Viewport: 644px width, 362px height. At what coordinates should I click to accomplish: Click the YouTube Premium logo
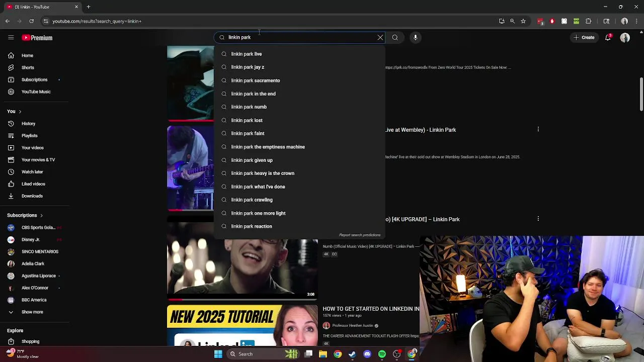click(37, 38)
